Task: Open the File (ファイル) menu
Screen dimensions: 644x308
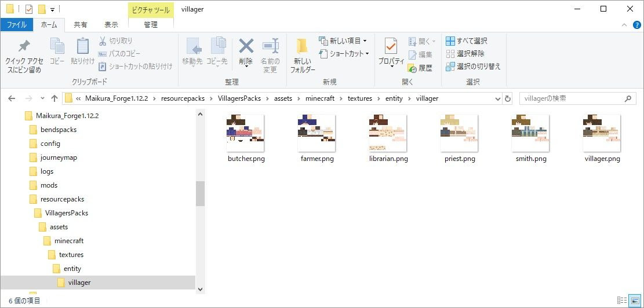Action: (17, 25)
